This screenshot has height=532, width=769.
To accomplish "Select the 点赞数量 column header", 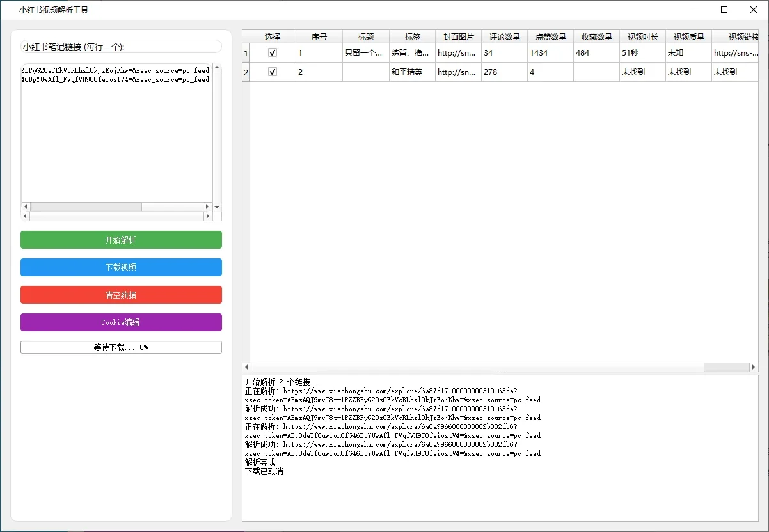I will coord(551,37).
